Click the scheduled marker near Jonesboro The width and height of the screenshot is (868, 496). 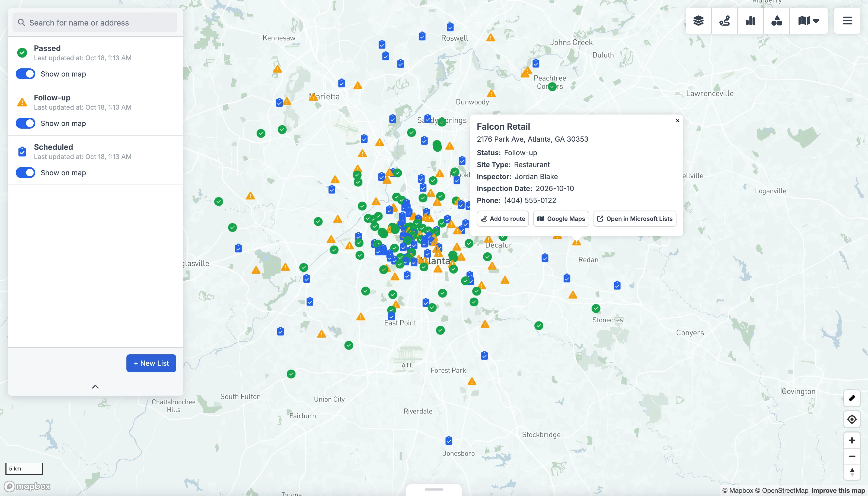tap(449, 440)
